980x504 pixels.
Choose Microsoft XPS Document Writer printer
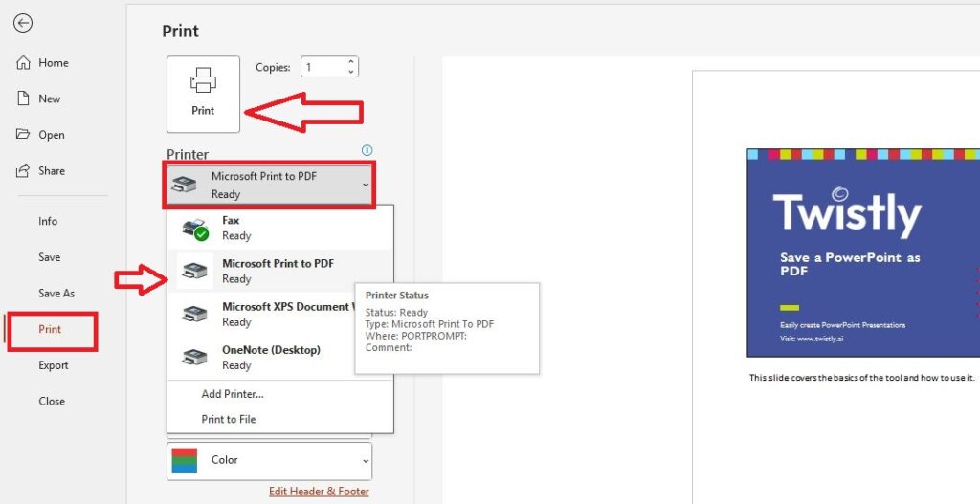[x=280, y=314]
